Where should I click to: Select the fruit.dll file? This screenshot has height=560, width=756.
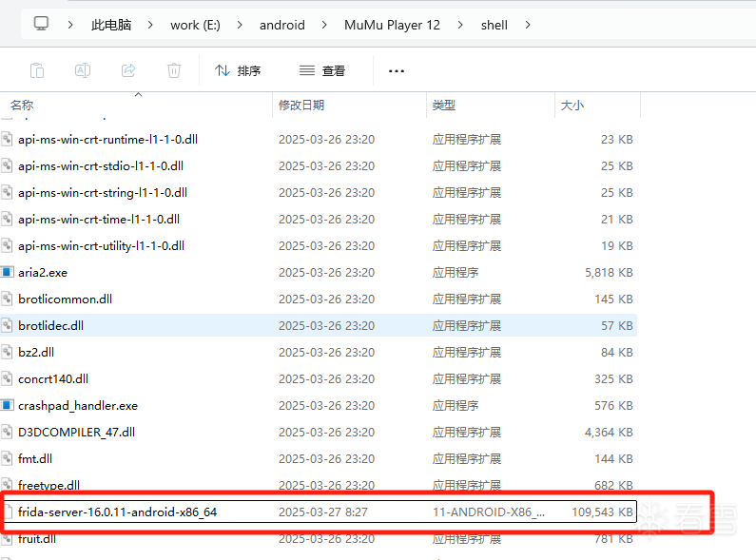click(x=37, y=539)
